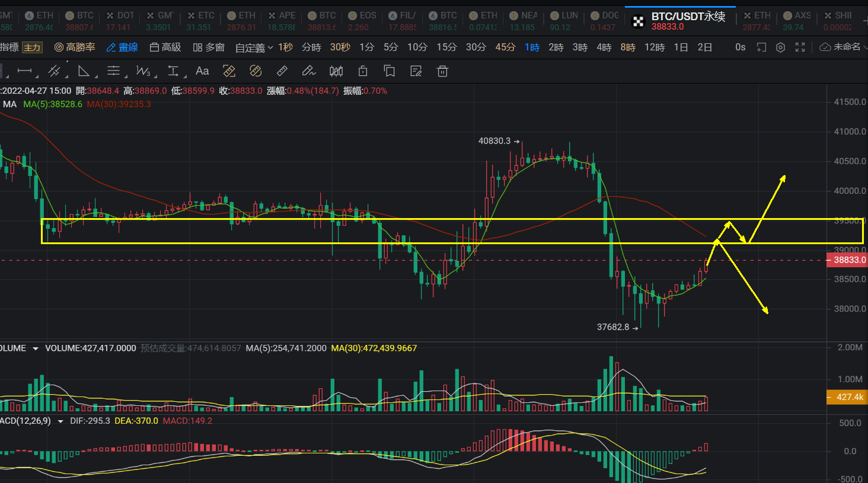
Task: Select the horizontal measure line tool
Action: pos(25,71)
